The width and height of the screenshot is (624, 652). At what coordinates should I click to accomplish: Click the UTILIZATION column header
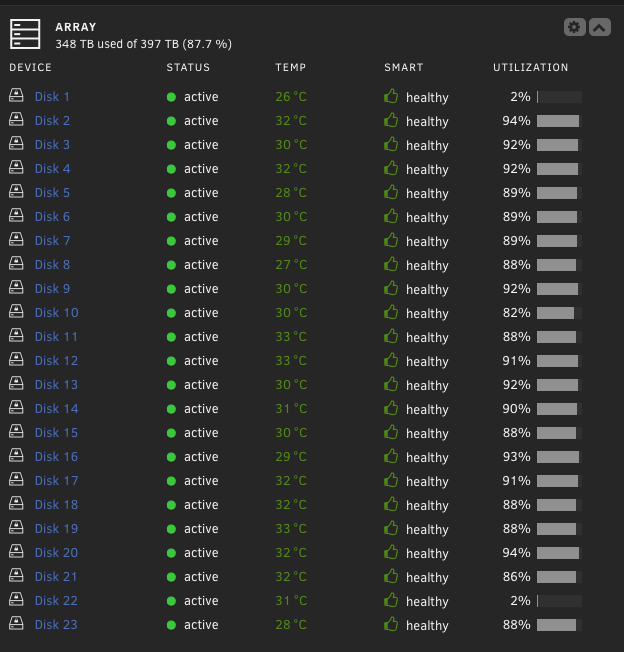[x=530, y=67]
